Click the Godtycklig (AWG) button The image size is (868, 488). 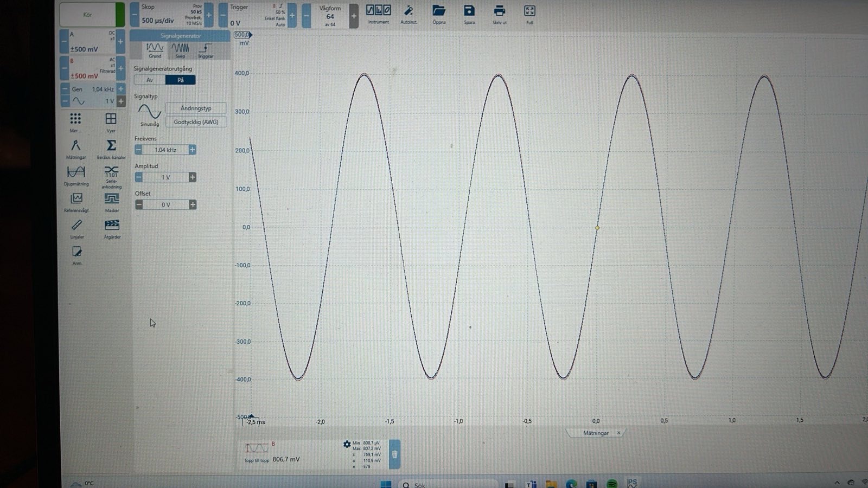pyautogui.click(x=196, y=123)
